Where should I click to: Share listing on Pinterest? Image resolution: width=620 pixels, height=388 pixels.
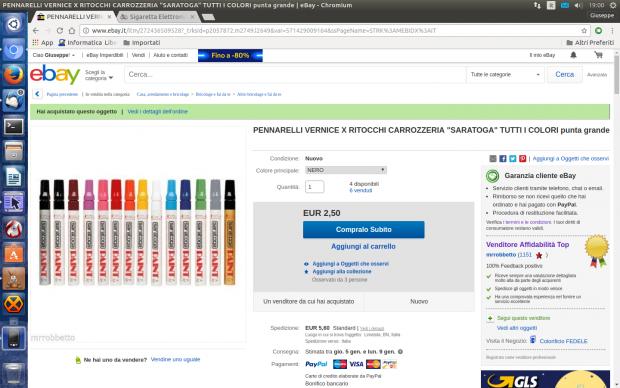(x=522, y=159)
